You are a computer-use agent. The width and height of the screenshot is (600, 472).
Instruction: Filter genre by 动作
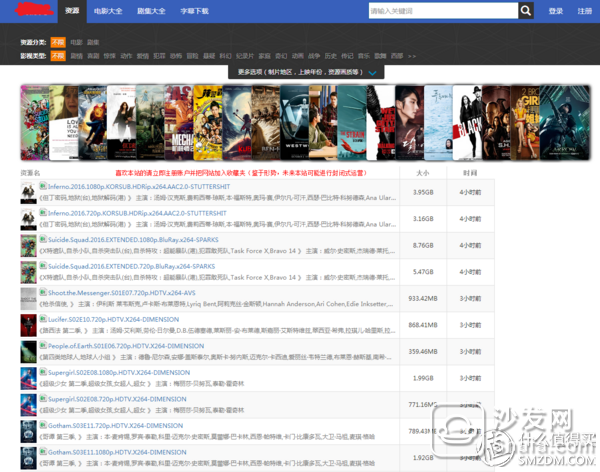pos(126,56)
